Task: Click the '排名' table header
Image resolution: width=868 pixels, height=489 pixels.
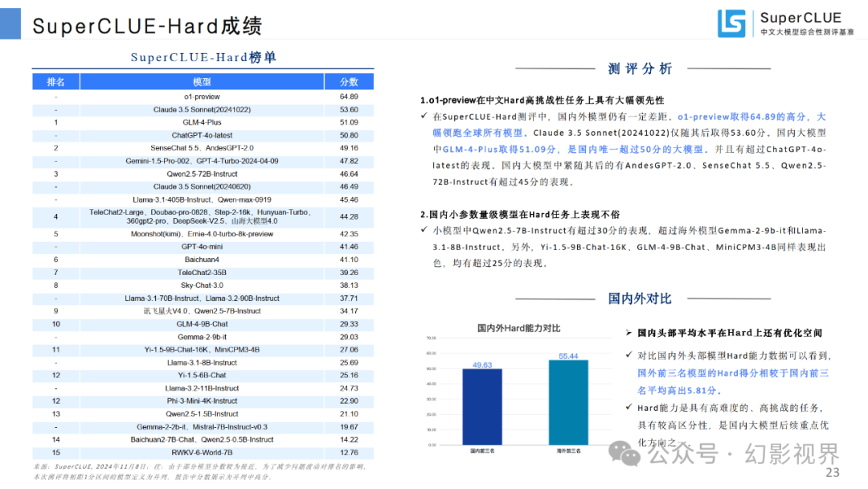Action: tap(56, 82)
